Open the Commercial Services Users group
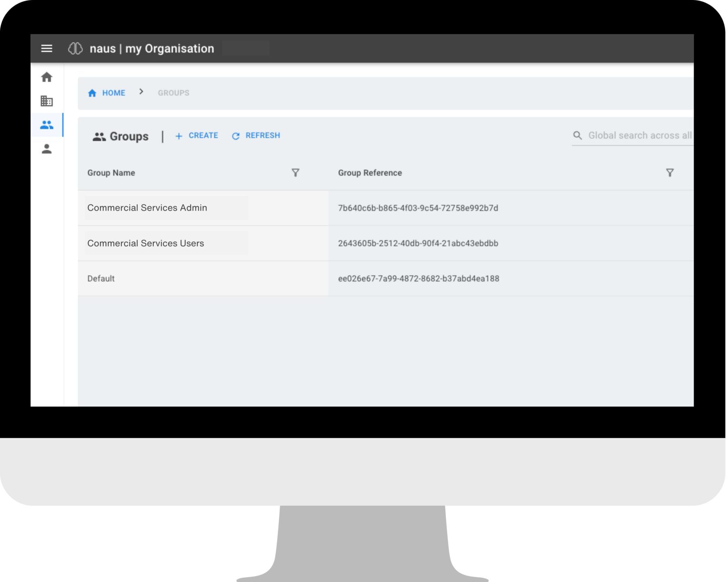This screenshot has height=582, width=728. [146, 243]
